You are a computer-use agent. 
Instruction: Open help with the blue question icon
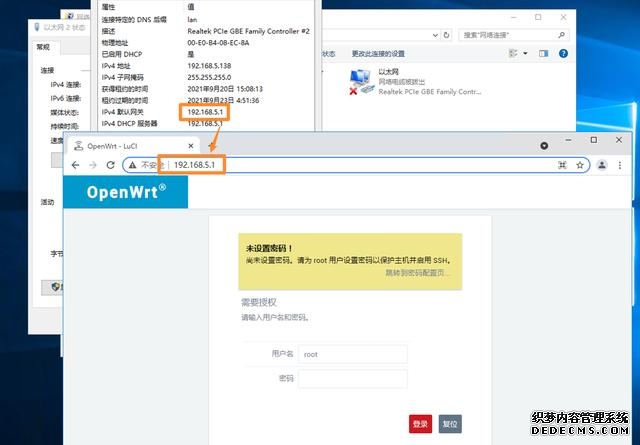(563, 53)
